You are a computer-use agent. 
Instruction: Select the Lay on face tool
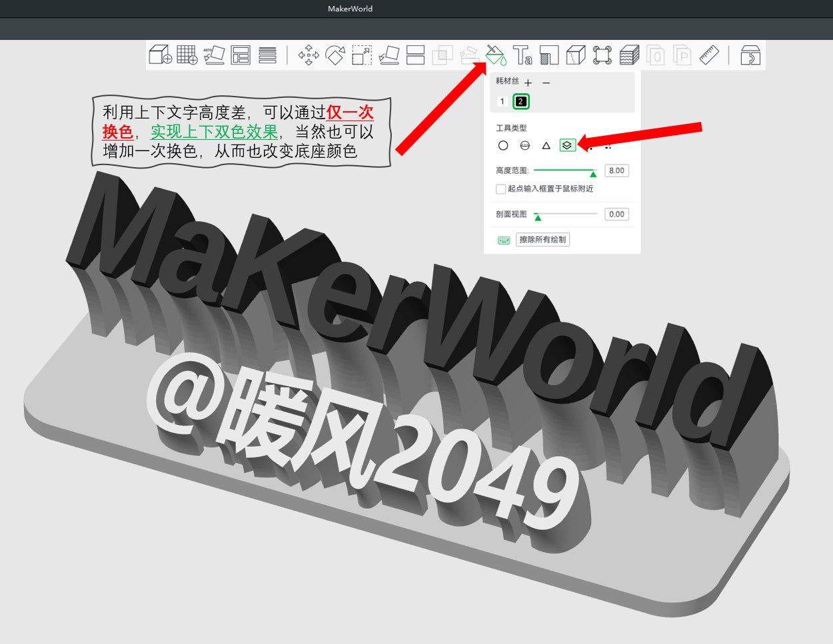(x=389, y=55)
